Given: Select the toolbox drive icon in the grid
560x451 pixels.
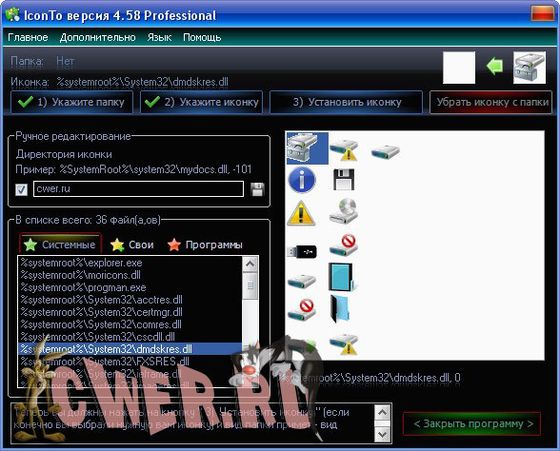Looking at the screenshot, I should (x=307, y=148).
